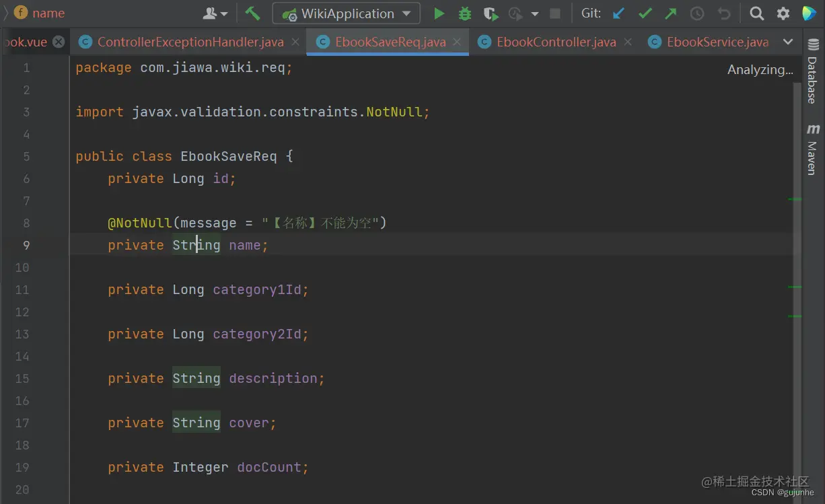
Task: Click the Git label in the toolbar
Action: [591, 13]
